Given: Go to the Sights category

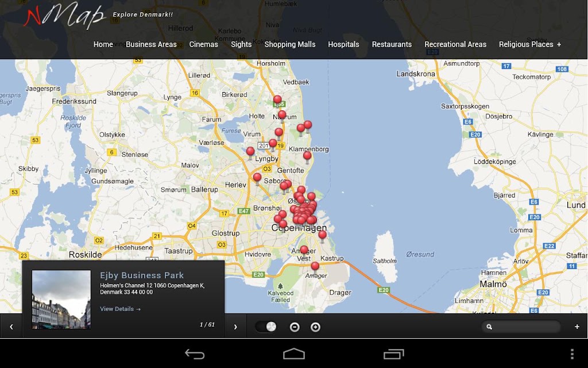Looking at the screenshot, I should [x=241, y=44].
